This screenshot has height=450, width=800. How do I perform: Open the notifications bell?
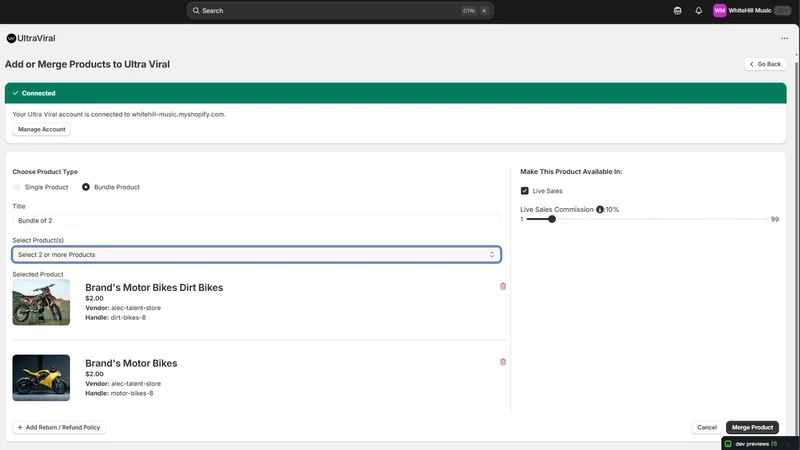pos(698,11)
